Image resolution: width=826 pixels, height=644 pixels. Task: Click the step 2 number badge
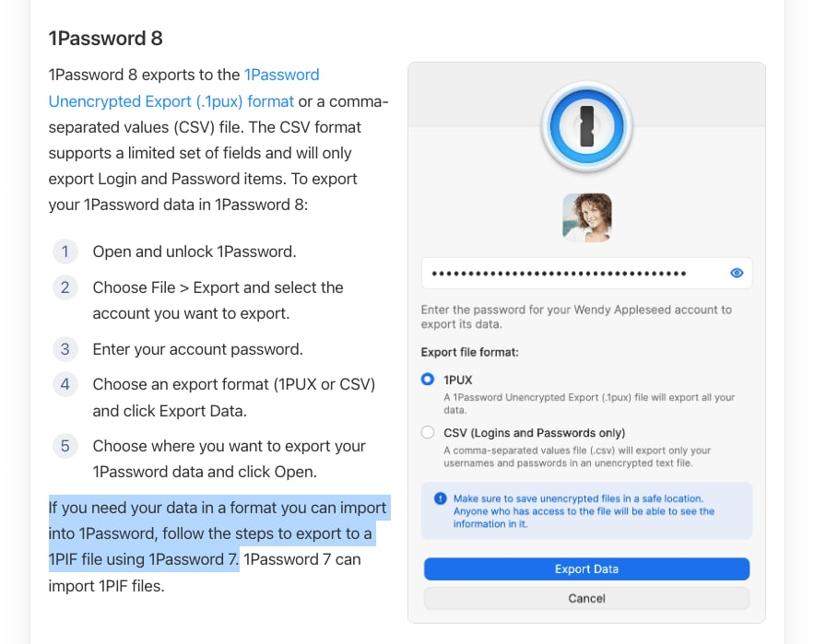(65, 287)
